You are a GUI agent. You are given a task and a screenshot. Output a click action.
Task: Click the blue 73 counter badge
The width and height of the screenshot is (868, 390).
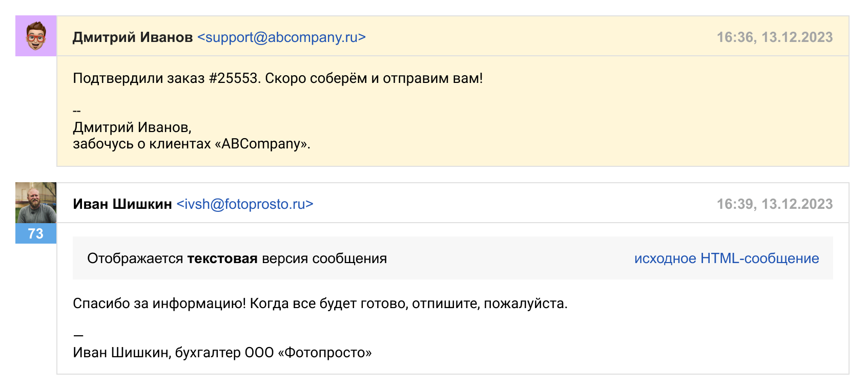[x=36, y=233]
